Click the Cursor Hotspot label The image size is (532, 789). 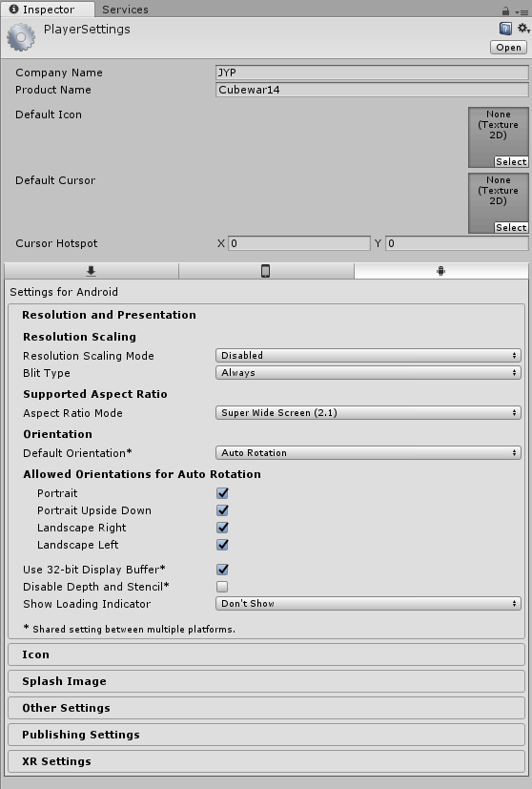[x=56, y=243]
